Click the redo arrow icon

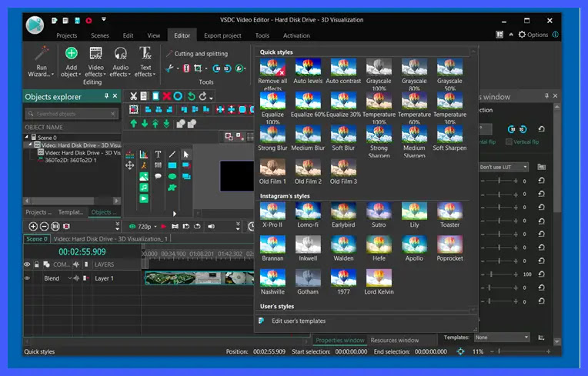click(x=203, y=96)
